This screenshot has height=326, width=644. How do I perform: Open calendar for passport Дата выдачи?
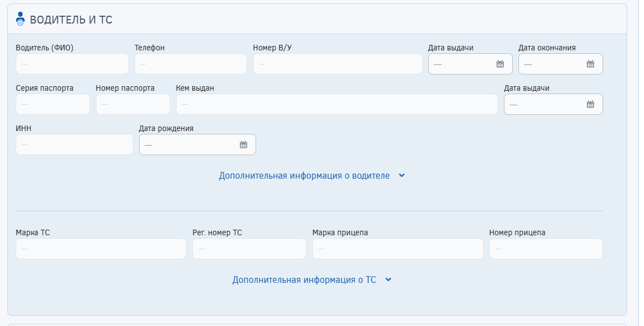point(590,104)
